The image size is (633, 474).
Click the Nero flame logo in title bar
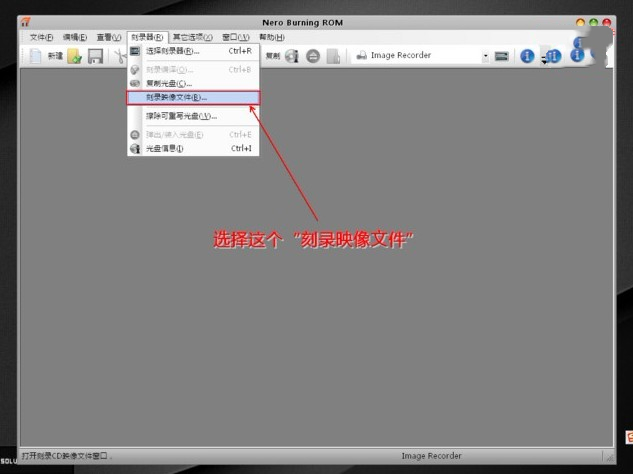coord(25,22)
